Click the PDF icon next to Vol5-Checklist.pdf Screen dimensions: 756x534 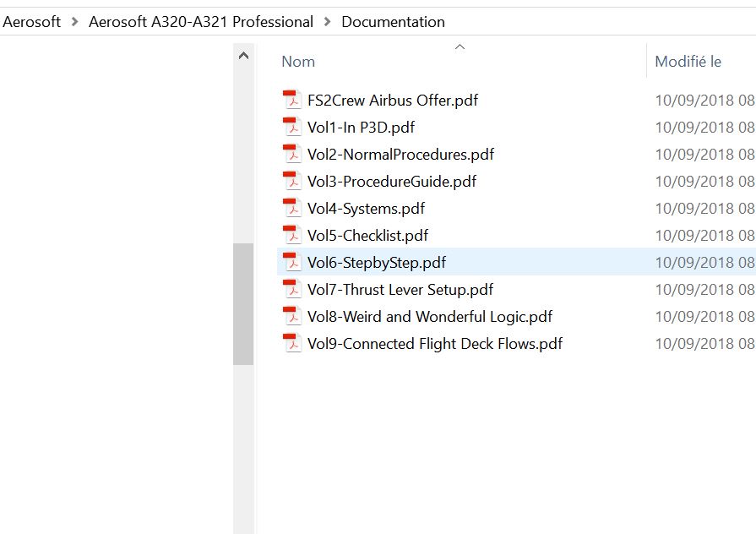[291, 235]
